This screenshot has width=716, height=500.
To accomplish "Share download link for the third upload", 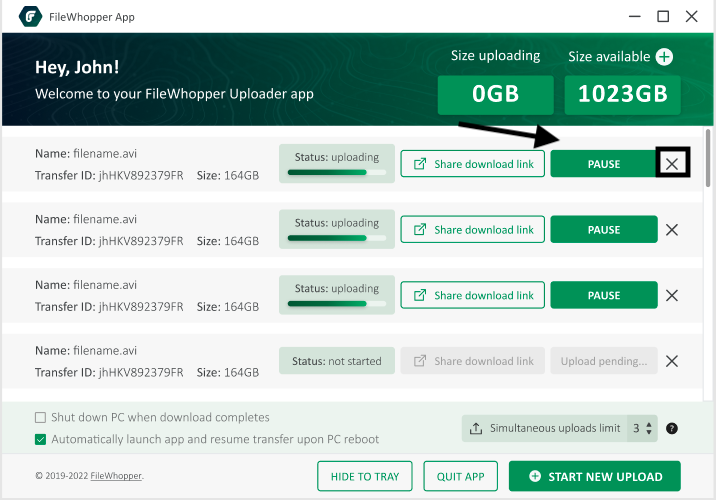I will click(x=473, y=295).
